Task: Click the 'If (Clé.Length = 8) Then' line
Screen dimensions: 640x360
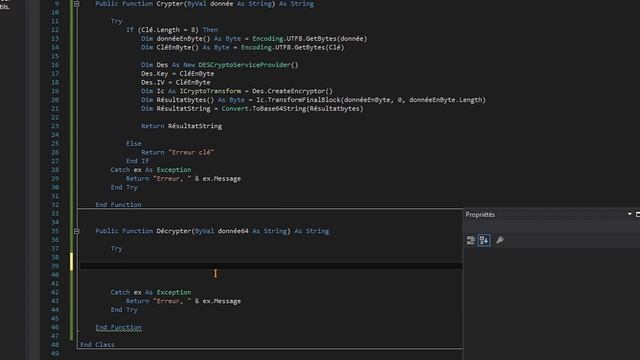Action: click(x=172, y=30)
